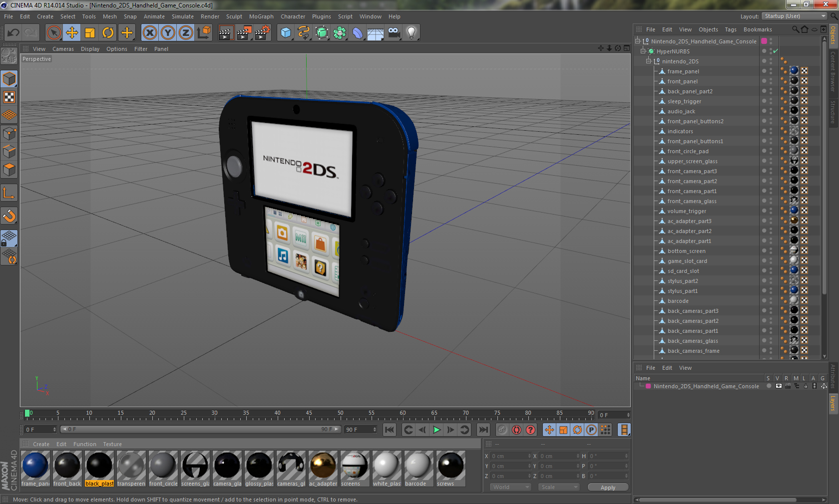Enable Edges mode
839x504 pixels.
pos(9,151)
